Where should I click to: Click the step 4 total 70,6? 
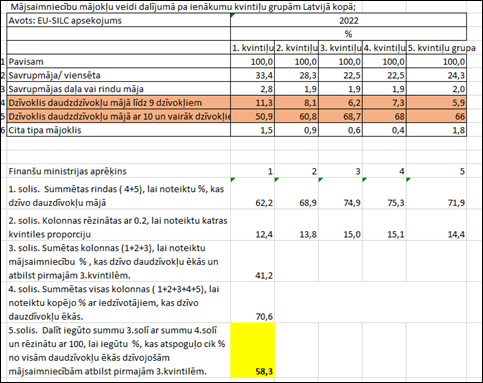252,302
